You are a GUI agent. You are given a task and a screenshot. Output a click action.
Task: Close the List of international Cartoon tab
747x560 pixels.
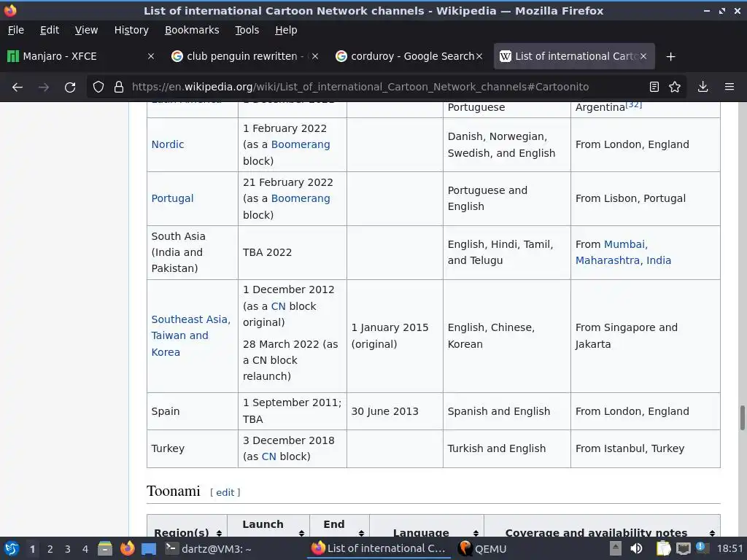coord(643,56)
